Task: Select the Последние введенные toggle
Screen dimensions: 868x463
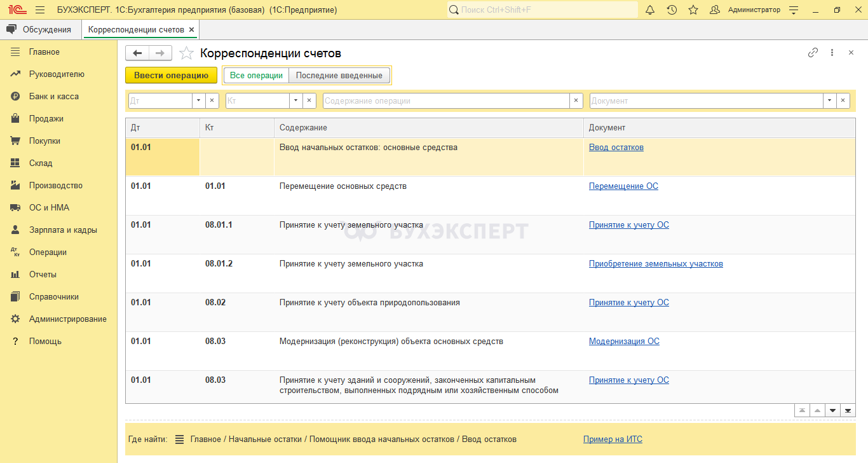Action: tap(339, 75)
